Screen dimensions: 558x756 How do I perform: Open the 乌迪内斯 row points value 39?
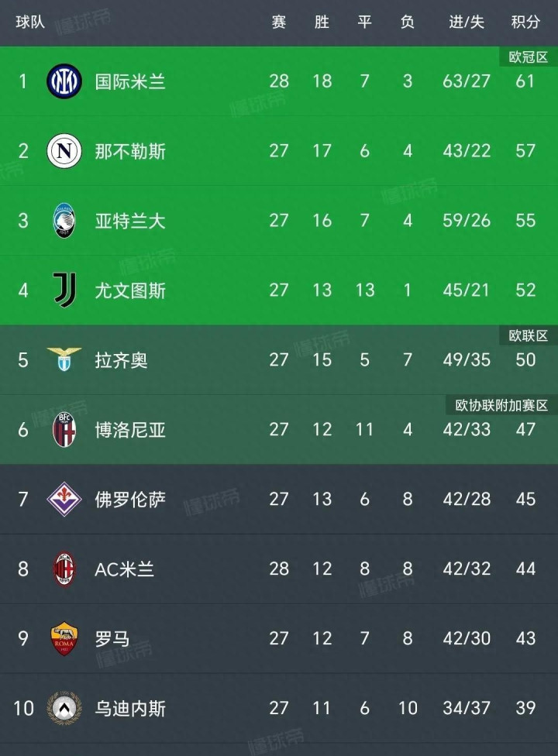point(525,708)
